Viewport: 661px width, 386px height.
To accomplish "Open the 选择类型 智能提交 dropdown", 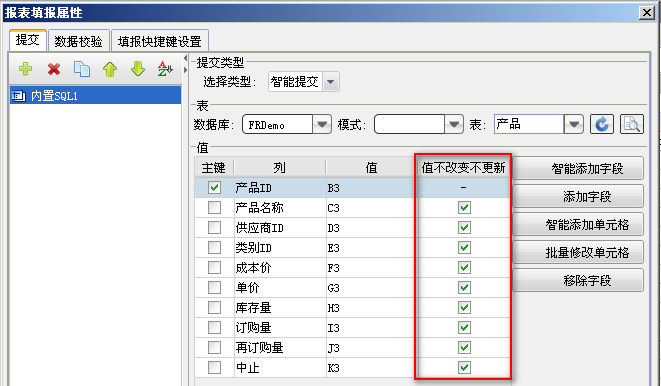I will (331, 82).
